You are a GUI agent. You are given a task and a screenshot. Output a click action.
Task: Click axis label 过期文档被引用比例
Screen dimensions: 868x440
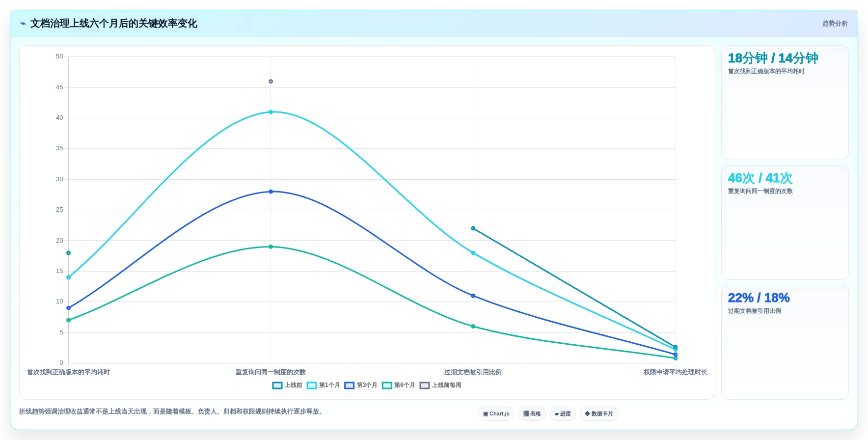click(x=473, y=372)
